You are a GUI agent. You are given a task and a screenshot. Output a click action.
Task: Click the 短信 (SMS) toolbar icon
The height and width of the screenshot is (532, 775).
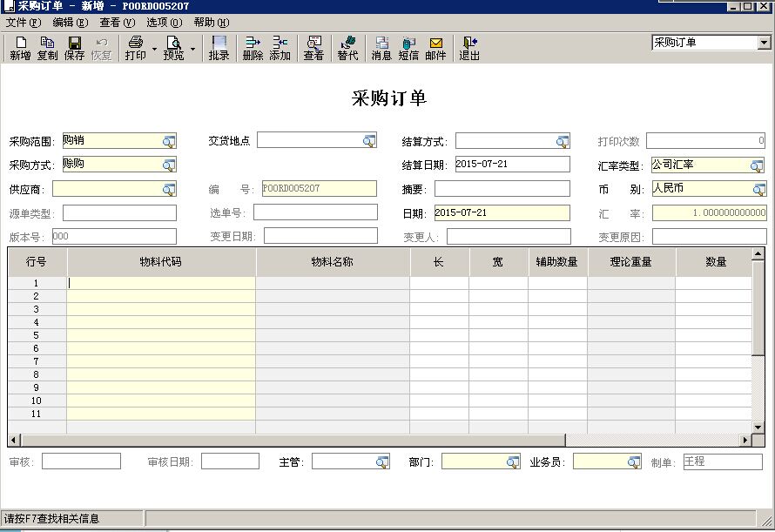408,49
